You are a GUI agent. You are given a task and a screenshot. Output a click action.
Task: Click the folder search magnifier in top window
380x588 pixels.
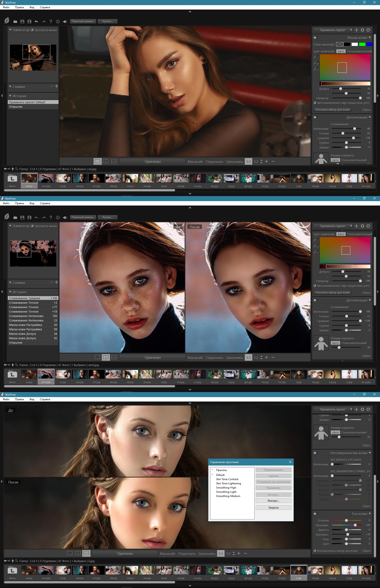coord(17,169)
